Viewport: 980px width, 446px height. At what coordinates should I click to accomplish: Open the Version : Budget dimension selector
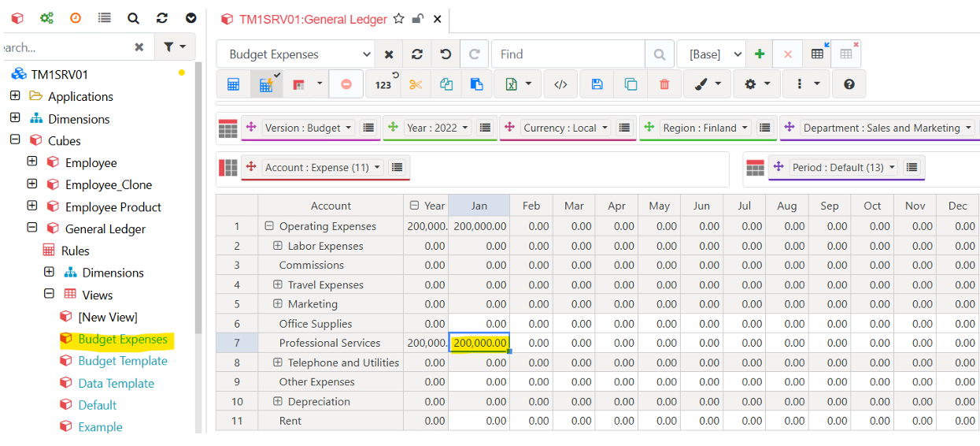click(x=309, y=128)
